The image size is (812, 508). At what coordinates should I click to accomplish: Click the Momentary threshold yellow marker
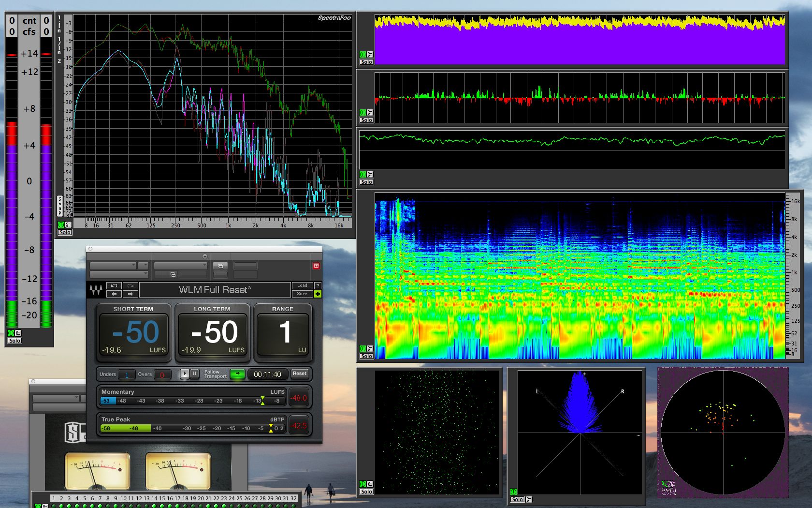[262, 400]
